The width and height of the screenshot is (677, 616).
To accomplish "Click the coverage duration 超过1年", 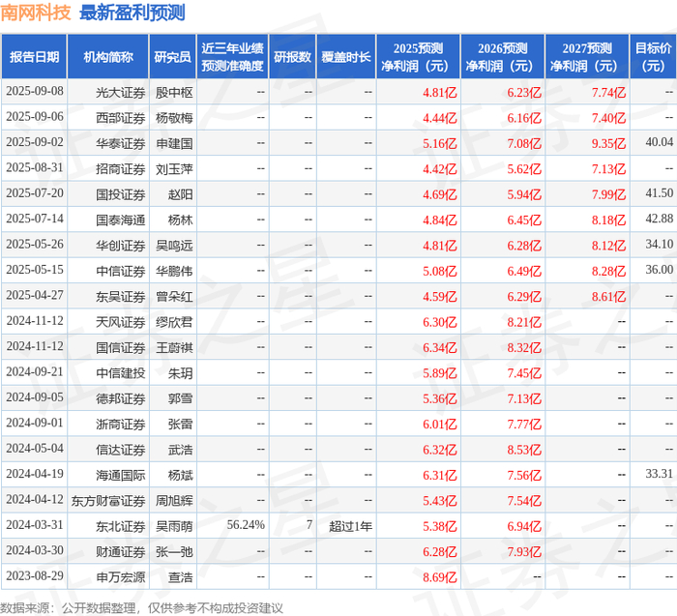I will coord(350,526).
